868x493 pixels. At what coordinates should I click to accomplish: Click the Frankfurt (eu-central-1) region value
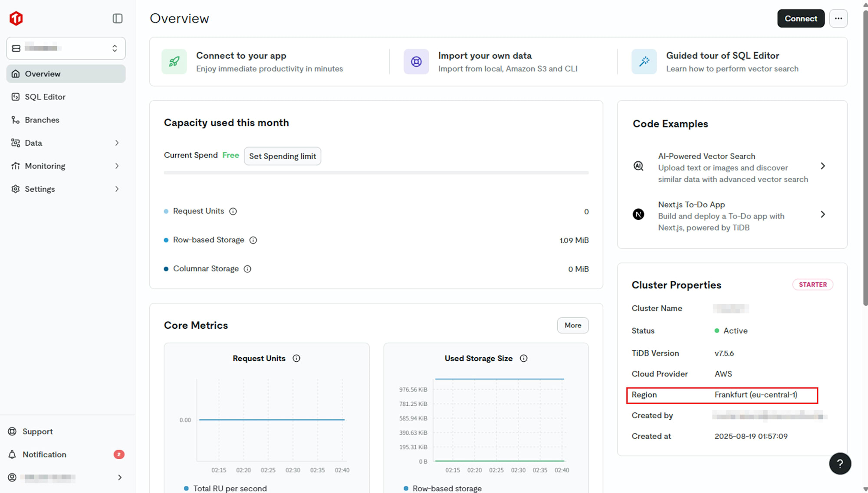point(756,395)
